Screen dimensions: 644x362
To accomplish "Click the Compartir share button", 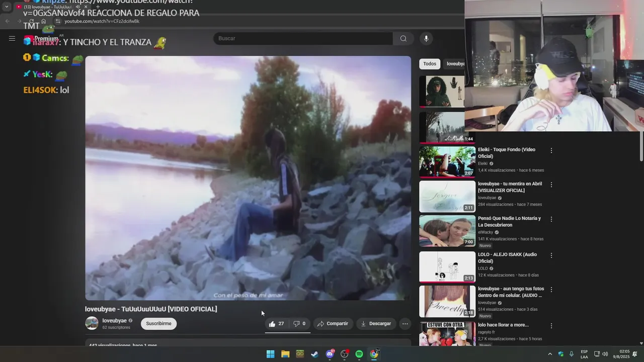I will [x=333, y=324].
